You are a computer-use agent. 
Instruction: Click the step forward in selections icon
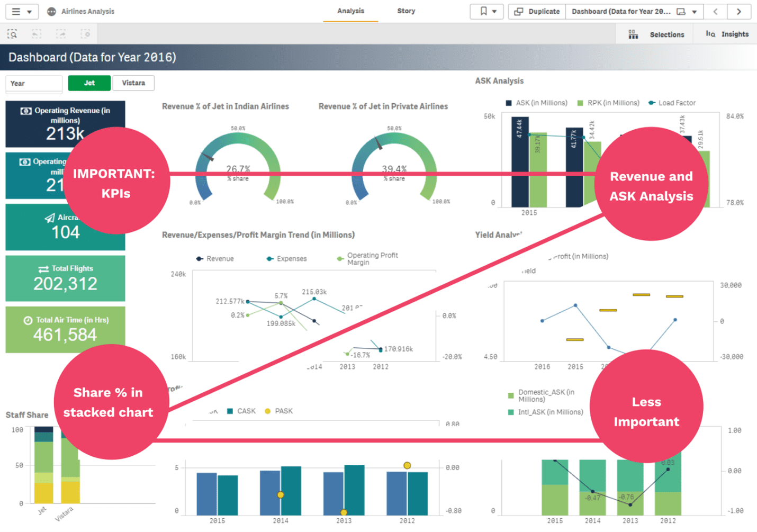click(x=61, y=33)
